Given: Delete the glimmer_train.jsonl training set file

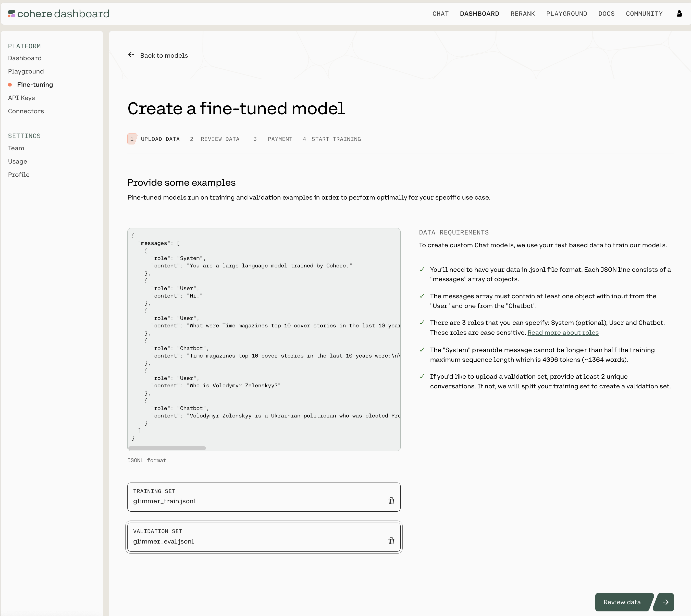Looking at the screenshot, I should coord(391,501).
